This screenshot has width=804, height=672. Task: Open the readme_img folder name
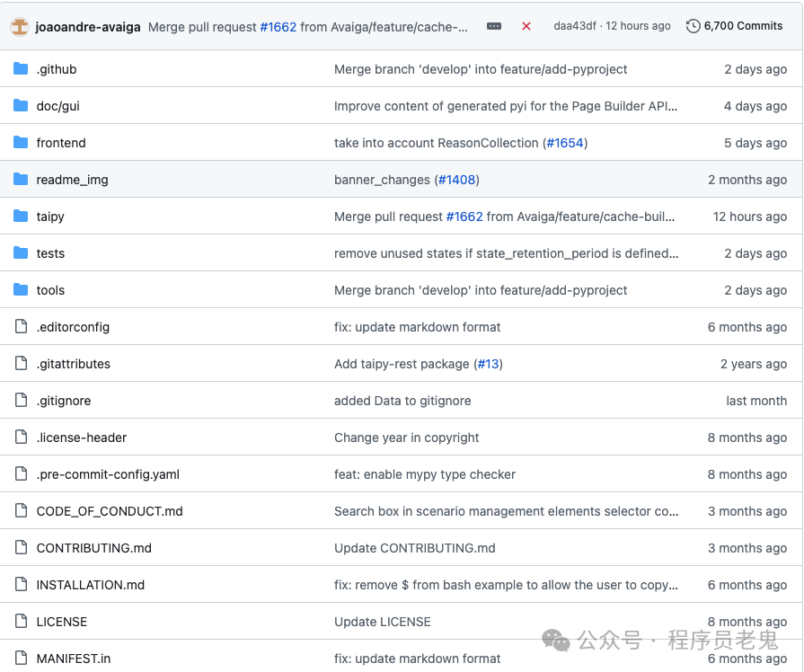click(72, 180)
